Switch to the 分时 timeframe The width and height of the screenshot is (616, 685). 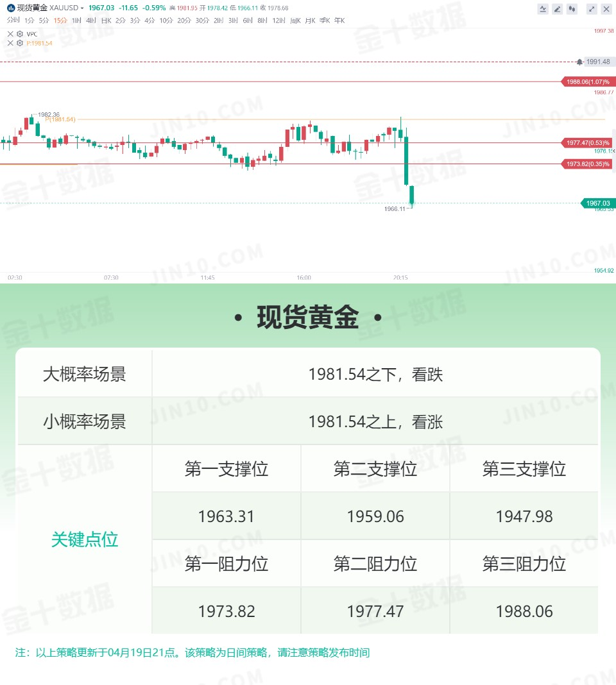click(x=13, y=20)
